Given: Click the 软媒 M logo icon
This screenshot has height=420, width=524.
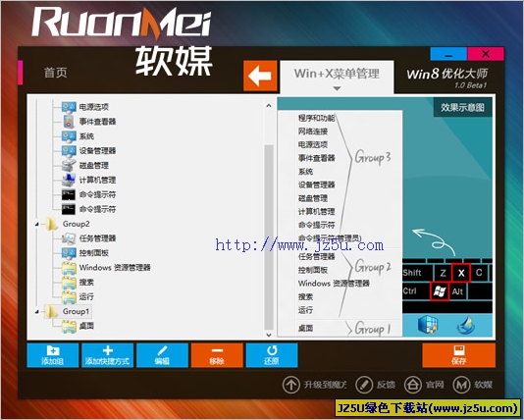Looking at the screenshot, I should pyautogui.click(x=461, y=385).
